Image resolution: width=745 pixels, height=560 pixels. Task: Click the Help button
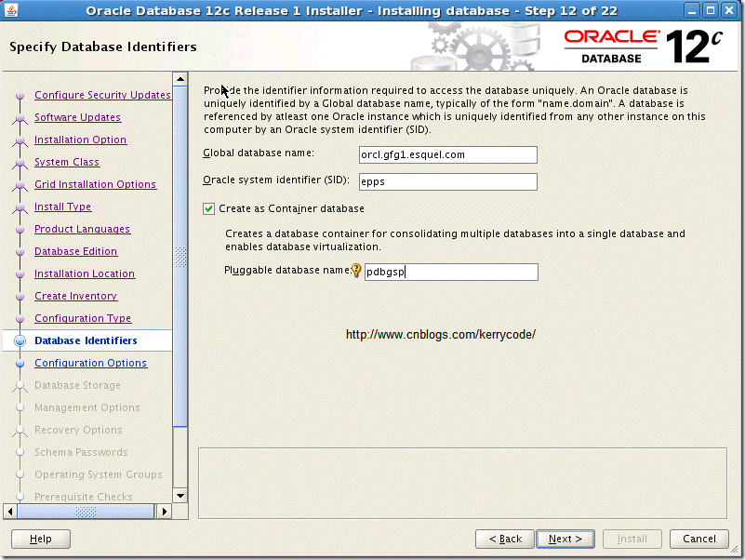(x=41, y=540)
